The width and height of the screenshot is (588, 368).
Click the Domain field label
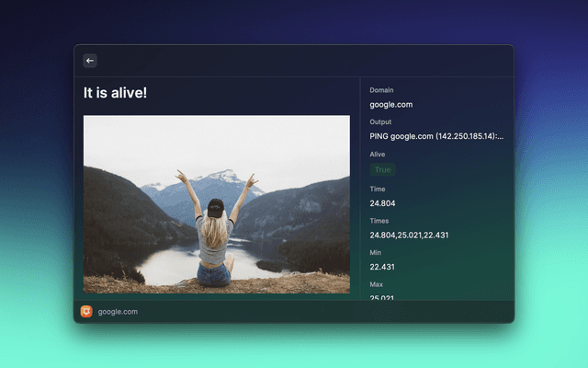coord(382,90)
